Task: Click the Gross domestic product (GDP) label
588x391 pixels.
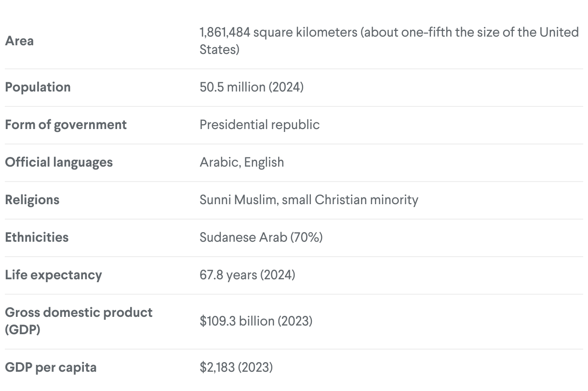Action: pyautogui.click(x=78, y=321)
